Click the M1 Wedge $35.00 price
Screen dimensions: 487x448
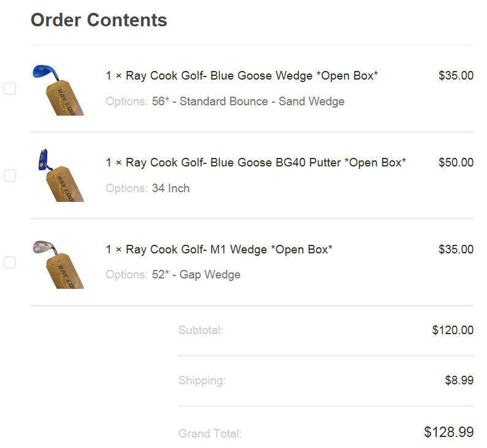[x=456, y=250]
